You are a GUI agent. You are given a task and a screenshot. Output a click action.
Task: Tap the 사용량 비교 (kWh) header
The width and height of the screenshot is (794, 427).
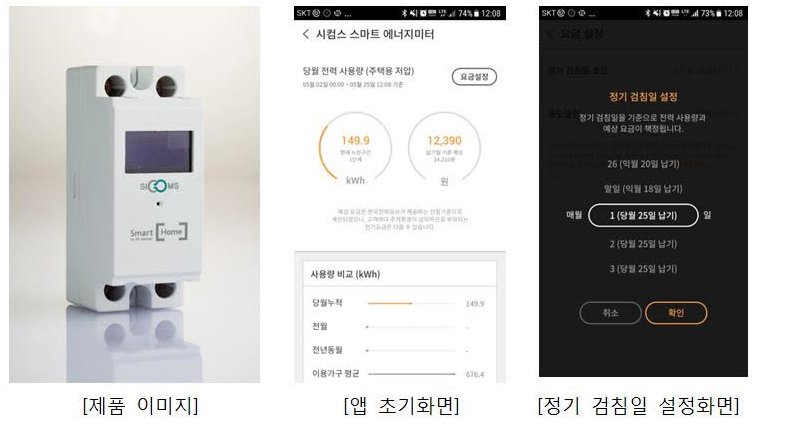click(x=345, y=274)
